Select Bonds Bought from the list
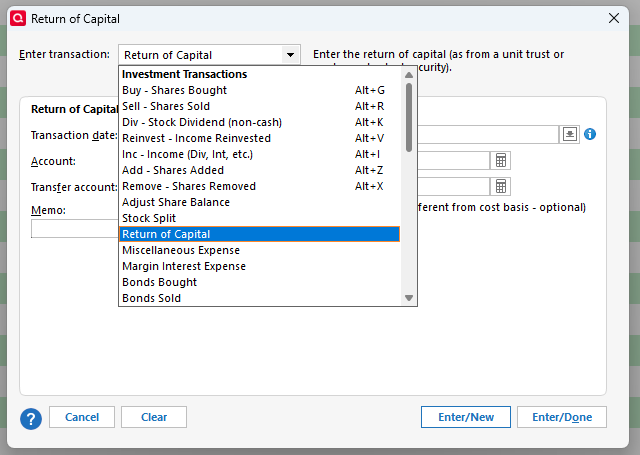The image size is (640, 455). click(159, 282)
